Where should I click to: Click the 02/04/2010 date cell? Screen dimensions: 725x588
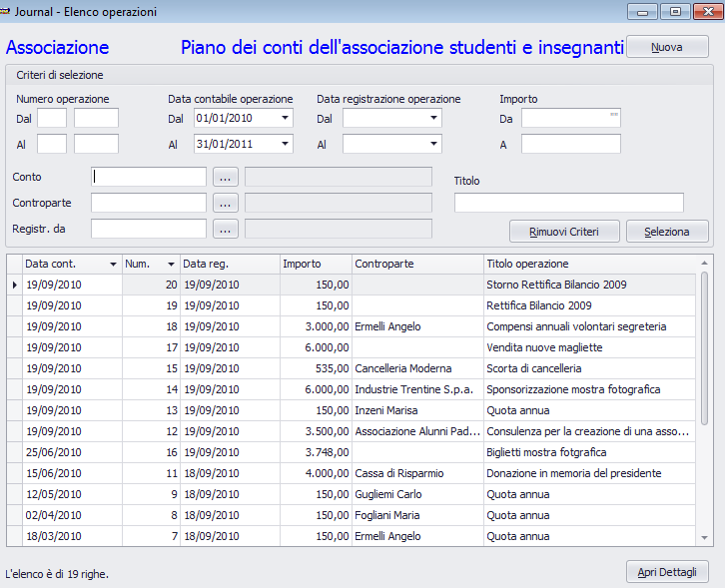coord(72,515)
